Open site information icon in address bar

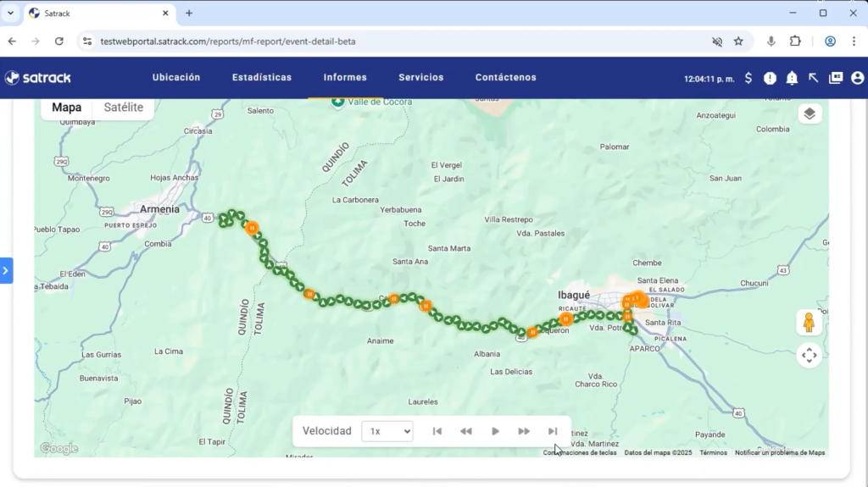point(87,42)
